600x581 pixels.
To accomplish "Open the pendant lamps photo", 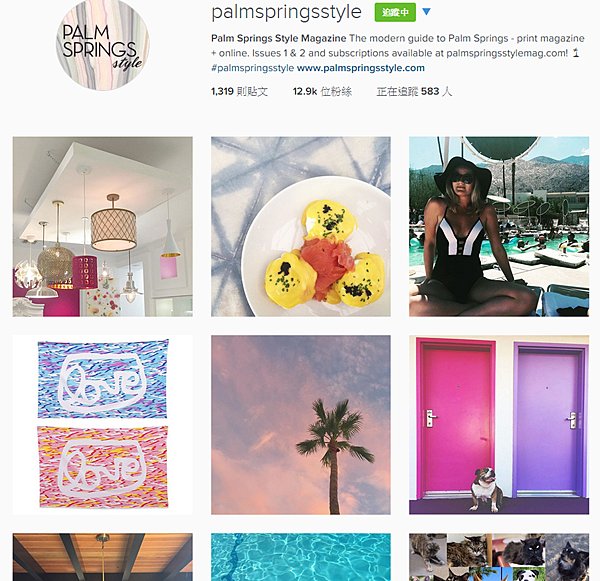I will click(103, 227).
